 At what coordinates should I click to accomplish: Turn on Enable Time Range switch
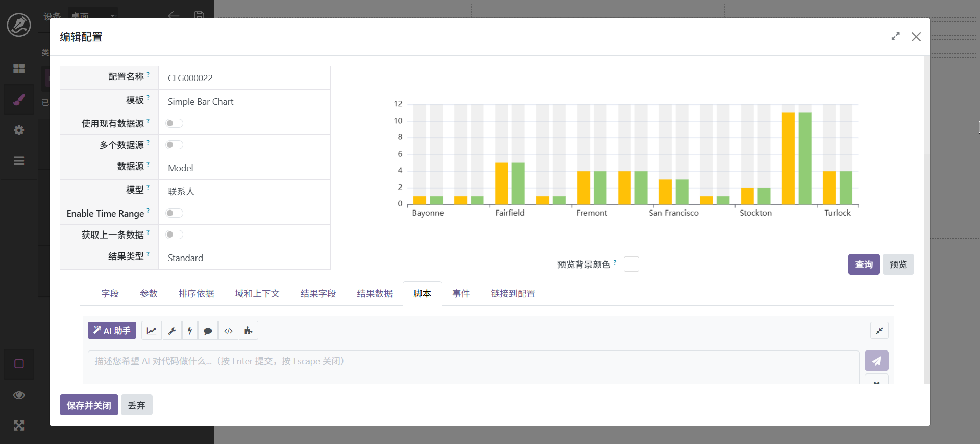(x=174, y=213)
